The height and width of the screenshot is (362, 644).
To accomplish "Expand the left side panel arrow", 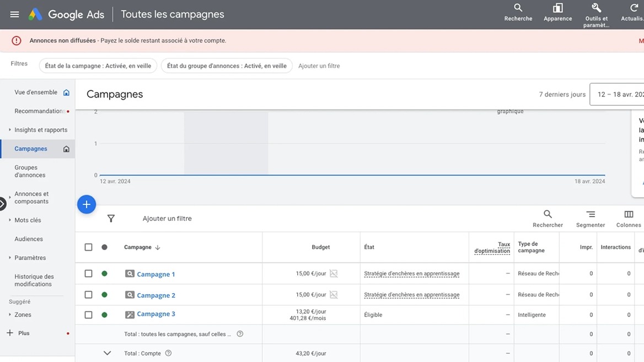I will point(2,204).
